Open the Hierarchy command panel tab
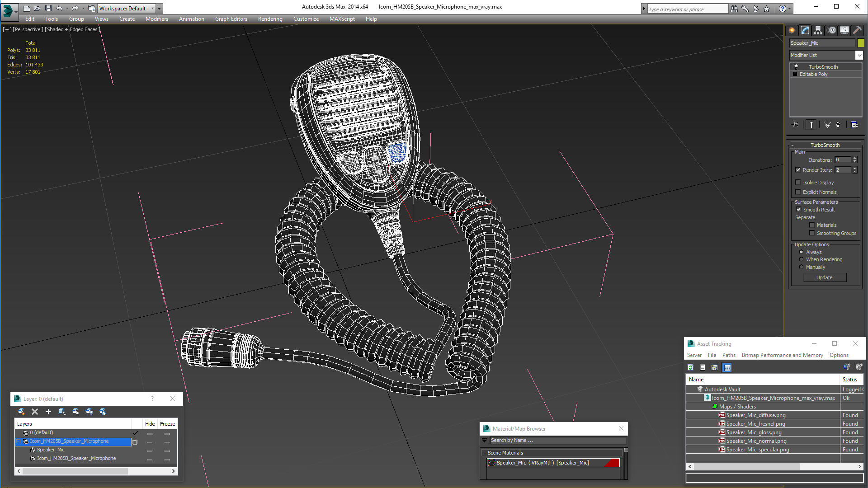The width and height of the screenshot is (868, 488). click(818, 30)
